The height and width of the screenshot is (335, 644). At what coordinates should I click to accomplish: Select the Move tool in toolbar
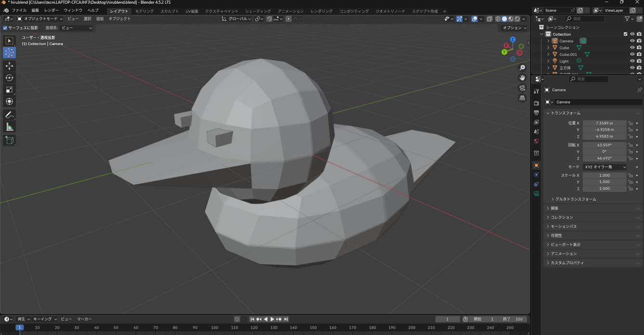tap(9, 66)
